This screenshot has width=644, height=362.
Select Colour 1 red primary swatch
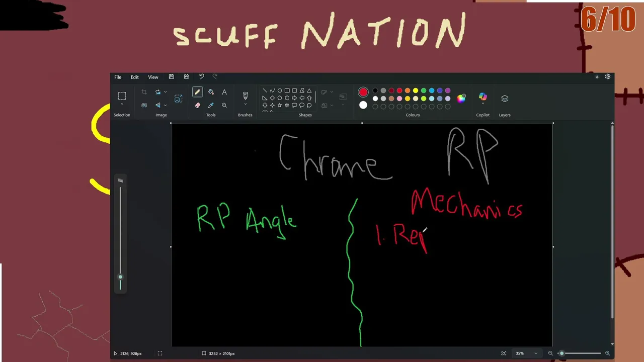[363, 92]
